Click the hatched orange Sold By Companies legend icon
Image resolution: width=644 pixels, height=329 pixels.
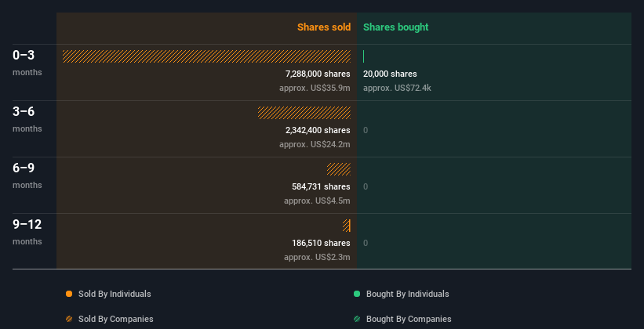click(69, 319)
